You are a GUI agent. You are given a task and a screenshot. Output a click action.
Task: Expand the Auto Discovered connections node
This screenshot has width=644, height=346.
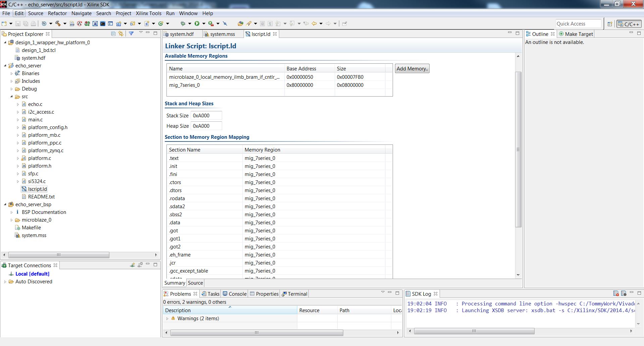[5, 282]
